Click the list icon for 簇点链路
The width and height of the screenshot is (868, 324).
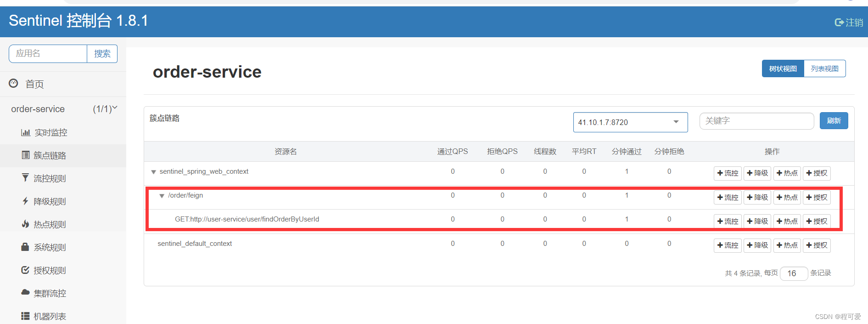[x=26, y=155]
